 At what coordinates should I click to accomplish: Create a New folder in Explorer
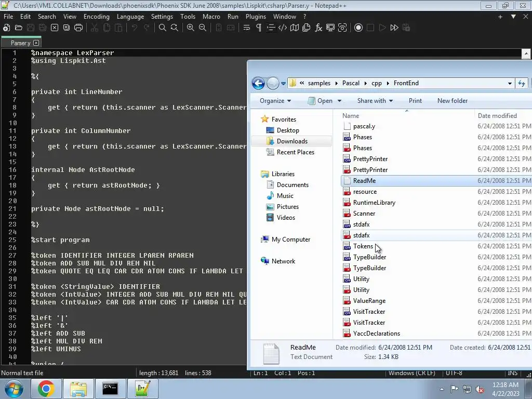(453, 101)
